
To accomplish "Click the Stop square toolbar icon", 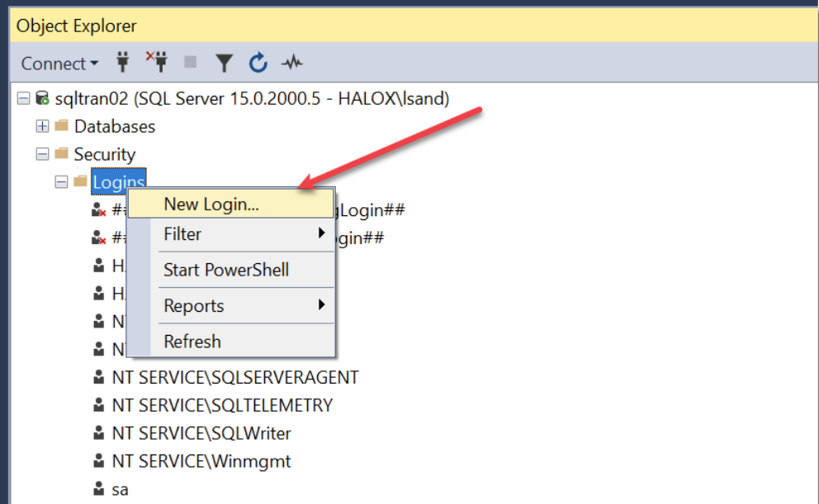I will (191, 62).
